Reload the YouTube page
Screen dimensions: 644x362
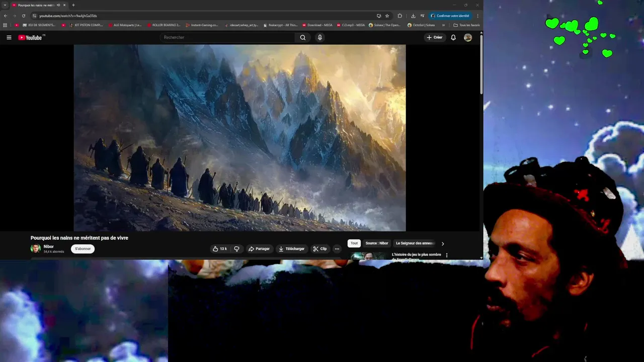23,16
